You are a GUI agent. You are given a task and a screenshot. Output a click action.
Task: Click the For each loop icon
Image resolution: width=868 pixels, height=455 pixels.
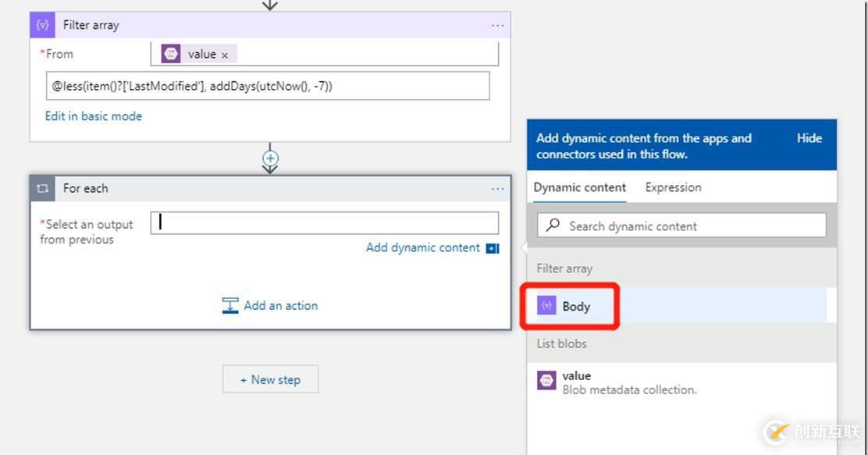pyautogui.click(x=43, y=188)
